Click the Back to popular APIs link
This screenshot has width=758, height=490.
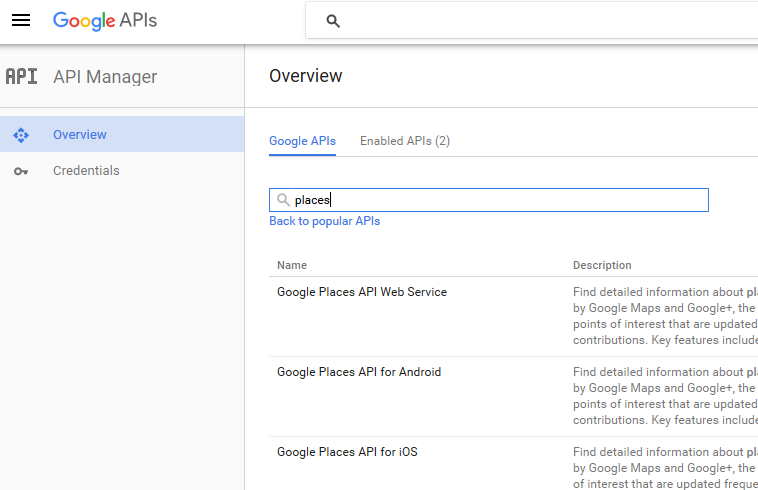click(x=324, y=221)
